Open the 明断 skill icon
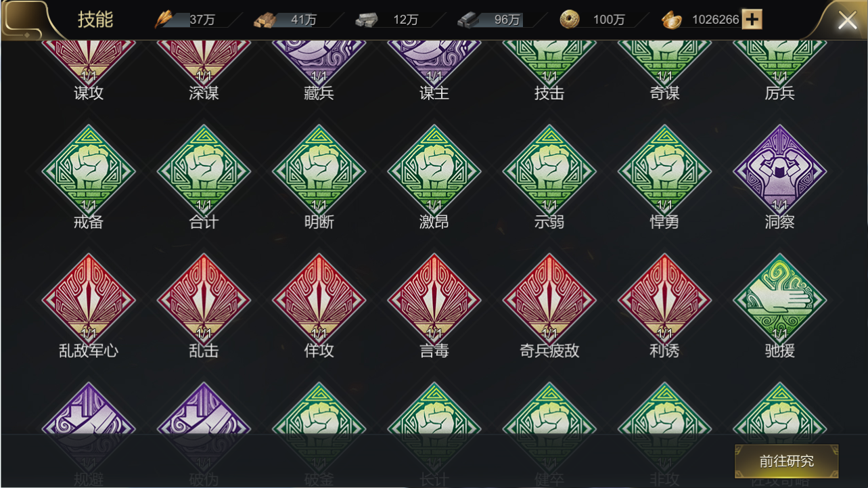The image size is (868, 488). point(319,171)
